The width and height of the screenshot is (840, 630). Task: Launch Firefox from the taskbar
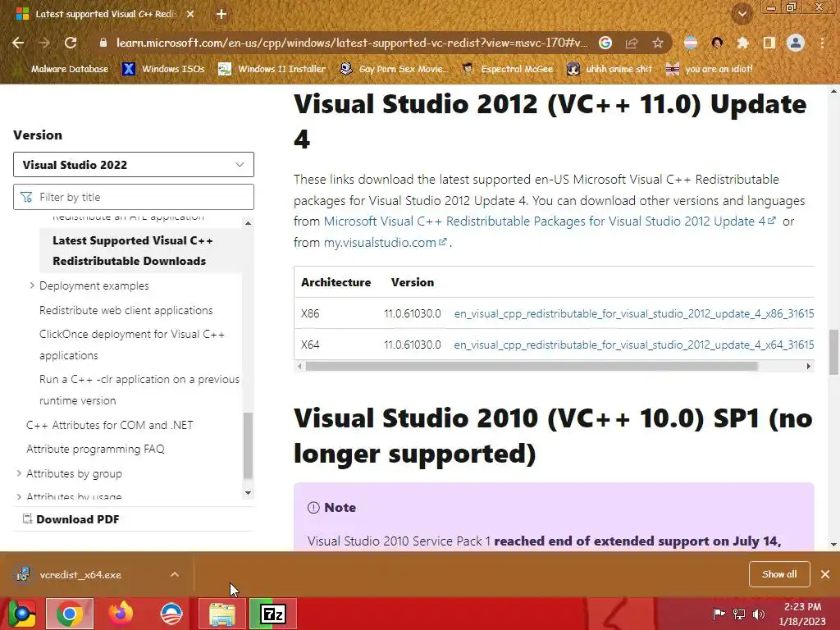(x=121, y=614)
